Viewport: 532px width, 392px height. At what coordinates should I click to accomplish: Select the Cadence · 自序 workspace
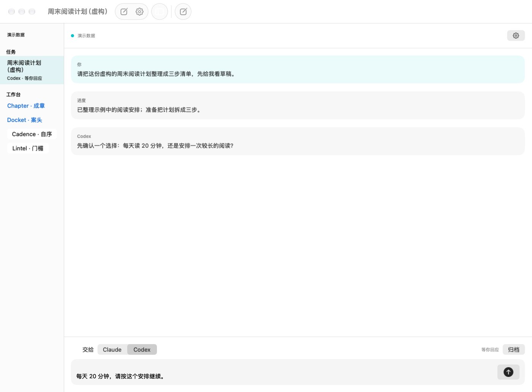point(32,134)
